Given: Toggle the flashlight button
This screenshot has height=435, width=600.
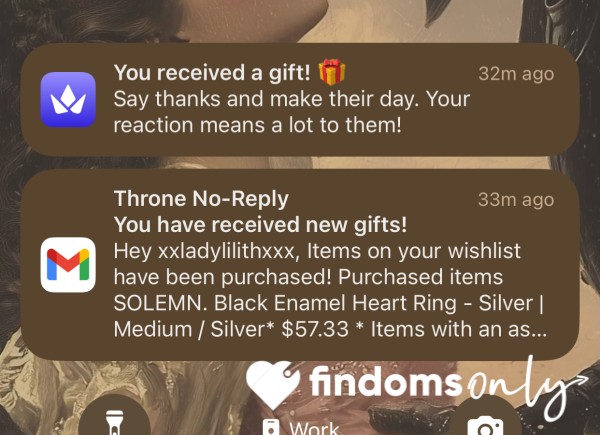Looking at the screenshot, I should 114,419.
